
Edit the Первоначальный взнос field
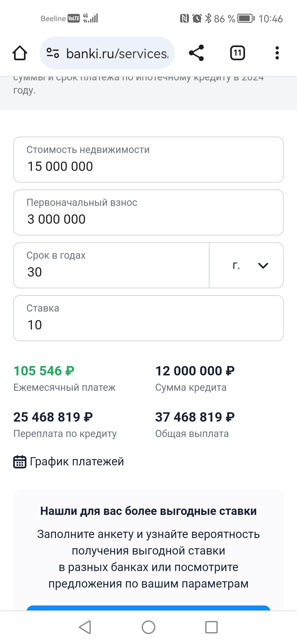148,212
